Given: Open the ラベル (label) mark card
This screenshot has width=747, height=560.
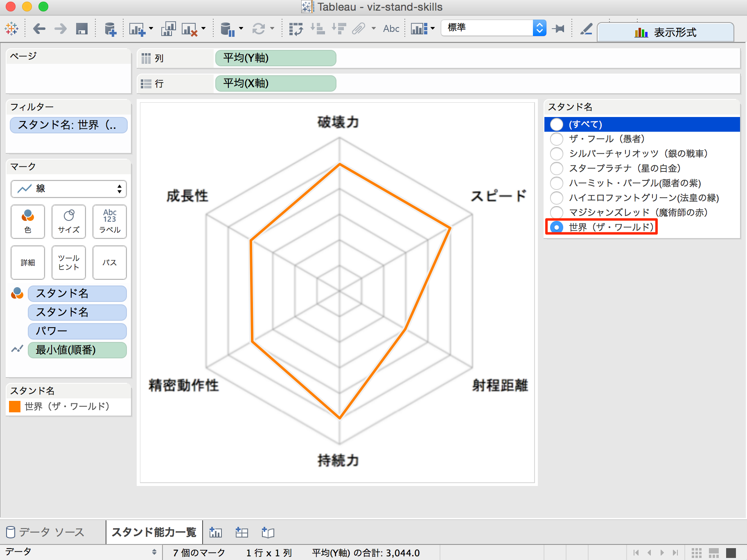Looking at the screenshot, I should tap(110, 221).
